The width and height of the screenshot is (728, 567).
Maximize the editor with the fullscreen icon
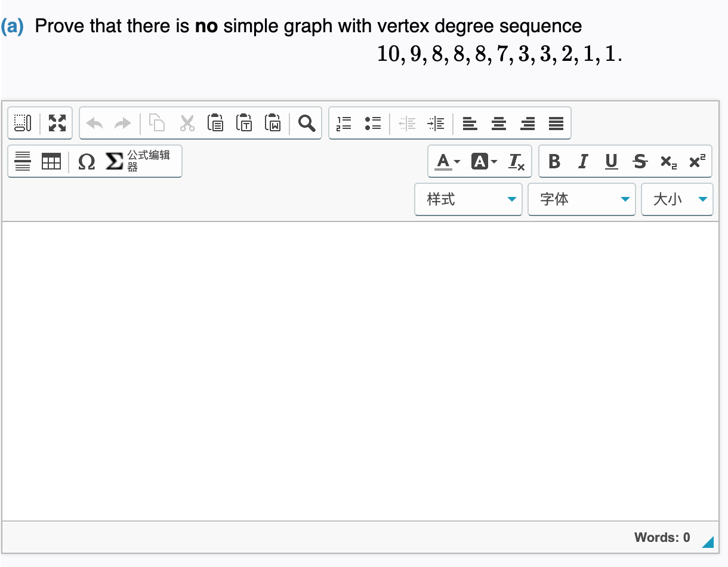click(x=57, y=124)
